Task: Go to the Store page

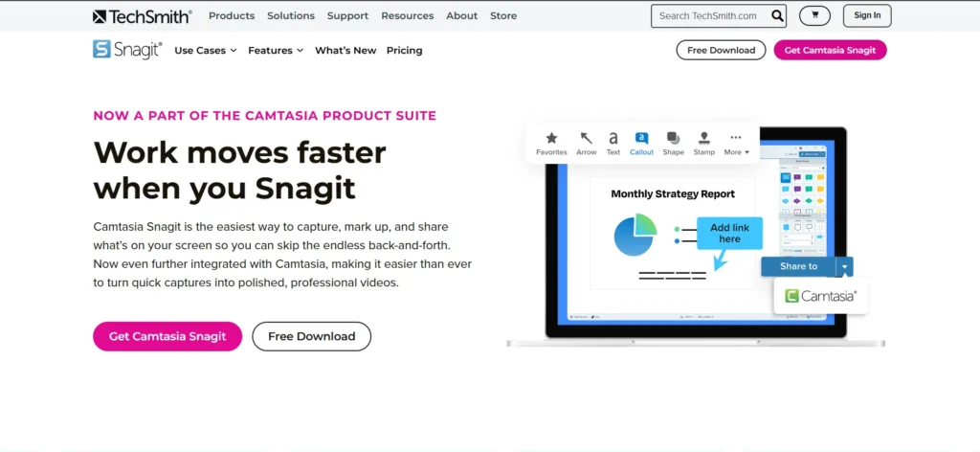Action: (x=503, y=15)
